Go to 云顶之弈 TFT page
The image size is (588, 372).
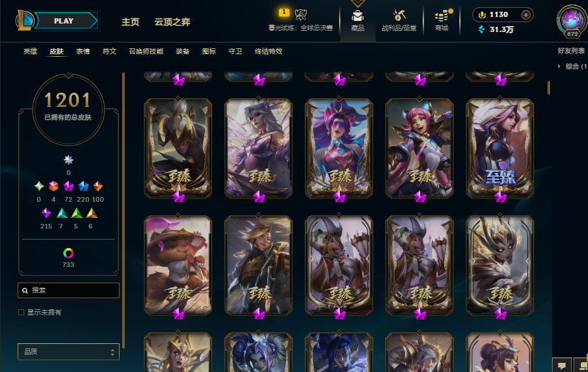pos(172,22)
